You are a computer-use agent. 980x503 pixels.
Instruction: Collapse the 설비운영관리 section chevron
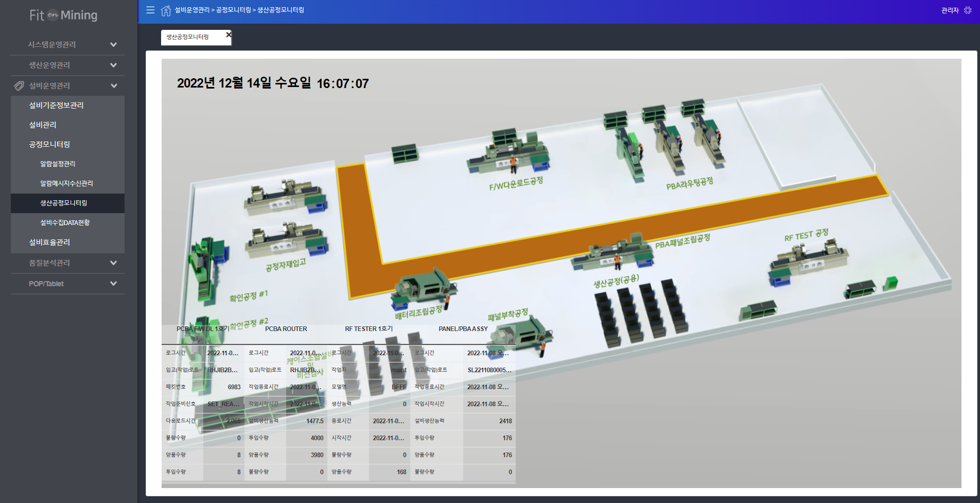click(x=114, y=86)
